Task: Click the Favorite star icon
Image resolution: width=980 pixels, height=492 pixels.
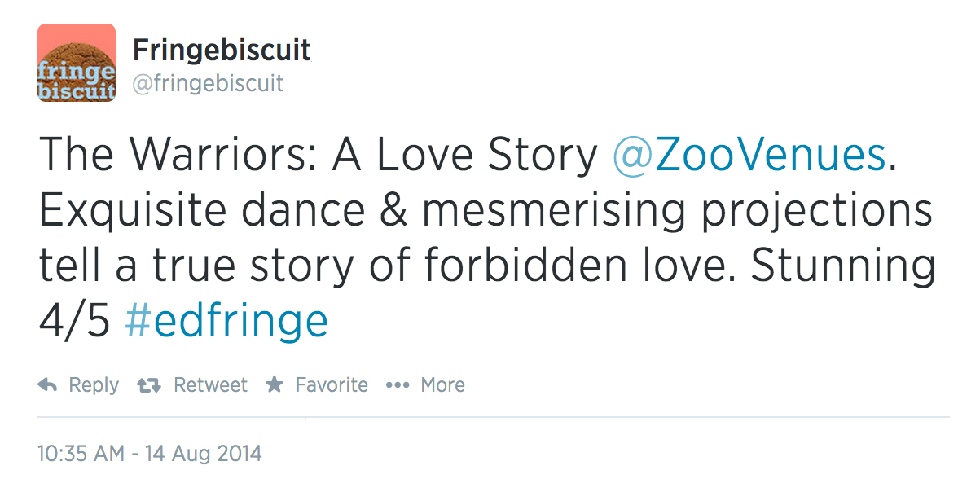Action: click(275, 384)
